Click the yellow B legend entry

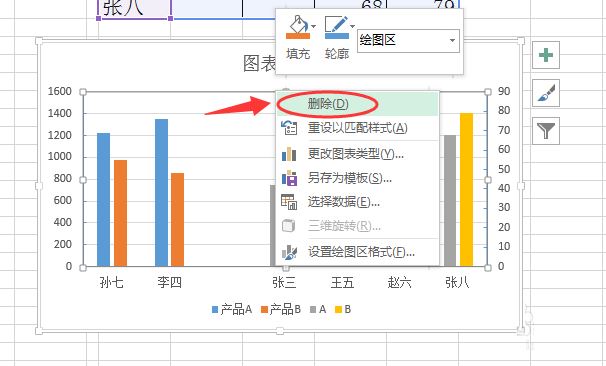coord(343,309)
